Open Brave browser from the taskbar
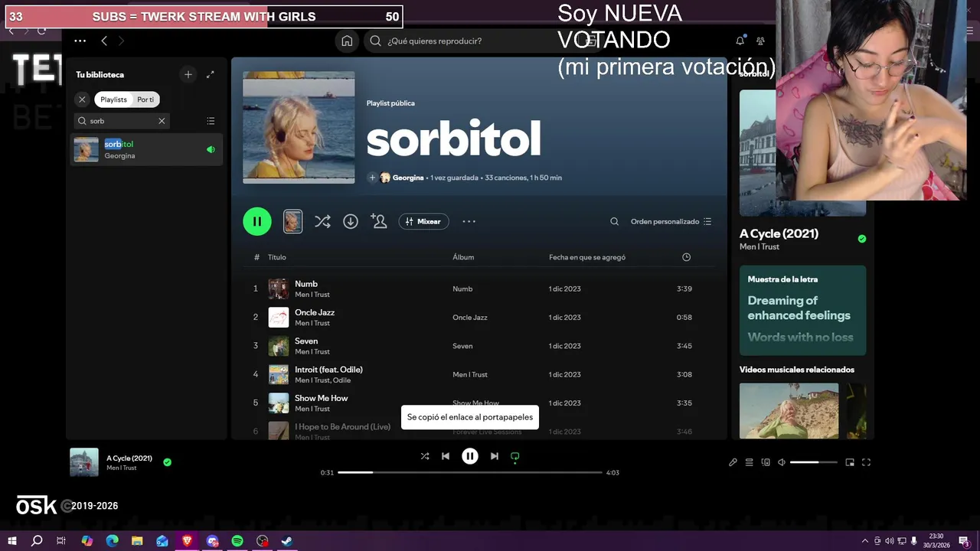 188,541
